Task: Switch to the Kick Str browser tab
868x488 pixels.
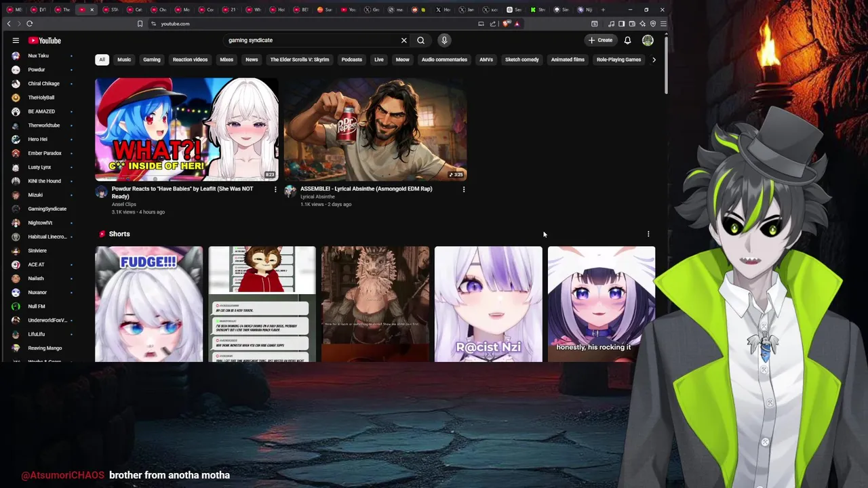Action: (x=538, y=9)
